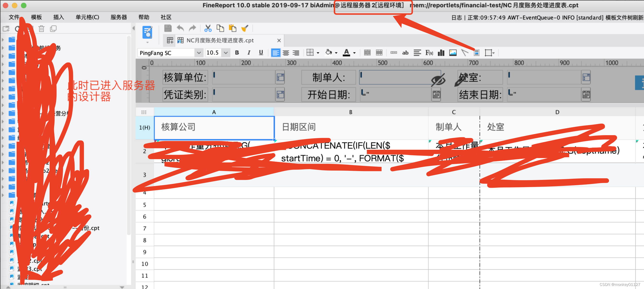644x289 pixels.
Task: Toggle bold formatting
Action: click(x=237, y=53)
